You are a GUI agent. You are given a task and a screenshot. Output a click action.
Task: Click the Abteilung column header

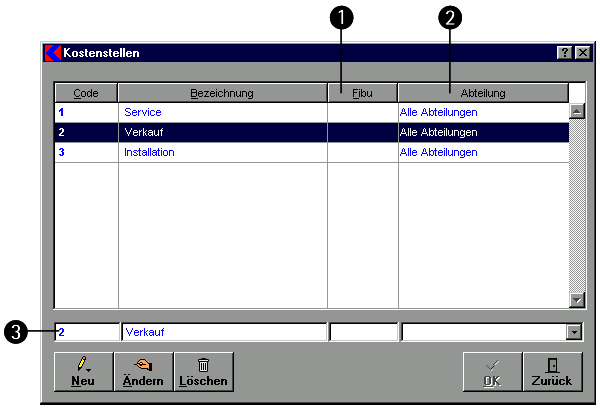tap(483, 93)
